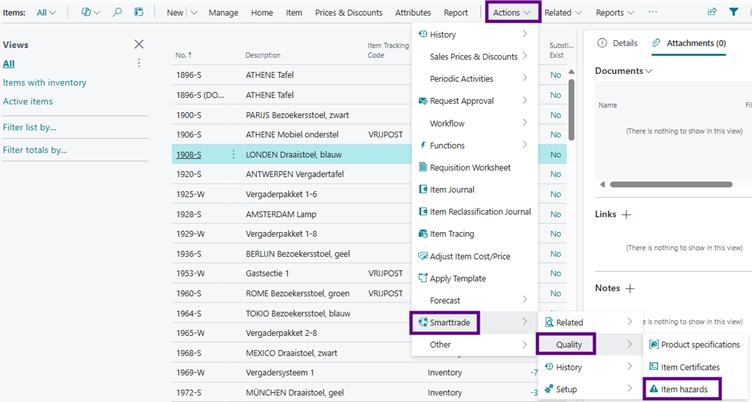Click the item list vertical scrollbar

click(571, 109)
